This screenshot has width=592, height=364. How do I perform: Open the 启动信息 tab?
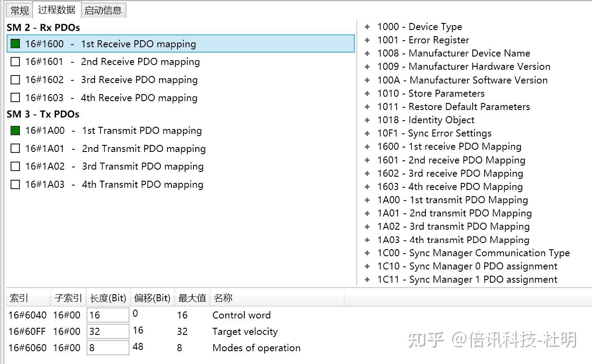tap(103, 10)
